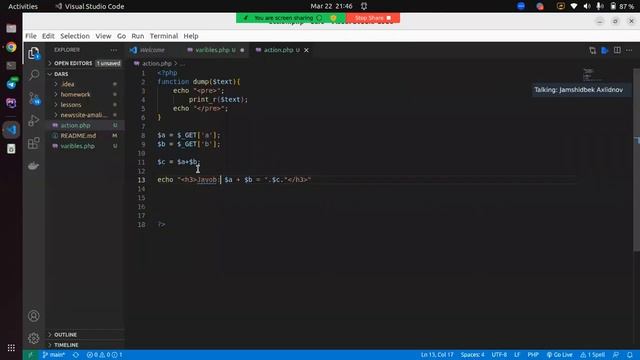Open the Manage gear icon
The image size is (640, 360).
33,338
